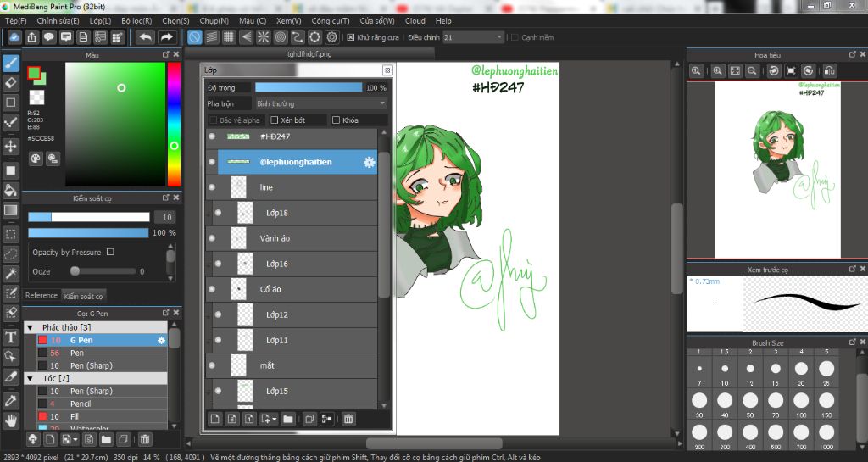Toggle Khử răng cưa anti-aliasing checkbox
The width and height of the screenshot is (868, 462).
click(x=350, y=37)
